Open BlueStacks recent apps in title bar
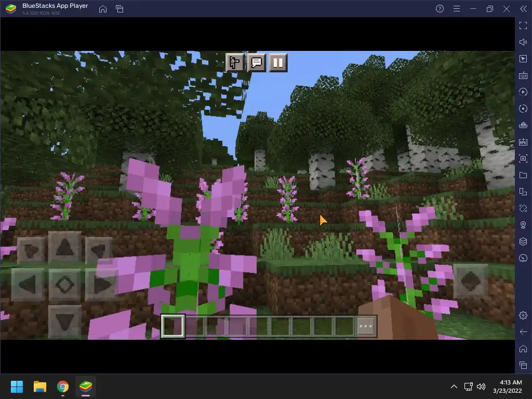The width and height of the screenshot is (532, 399). [x=119, y=9]
